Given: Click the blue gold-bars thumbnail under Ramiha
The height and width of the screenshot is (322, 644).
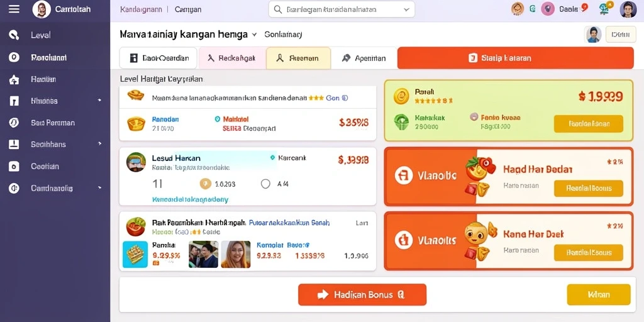Looking at the screenshot, I should [x=135, y=254].
